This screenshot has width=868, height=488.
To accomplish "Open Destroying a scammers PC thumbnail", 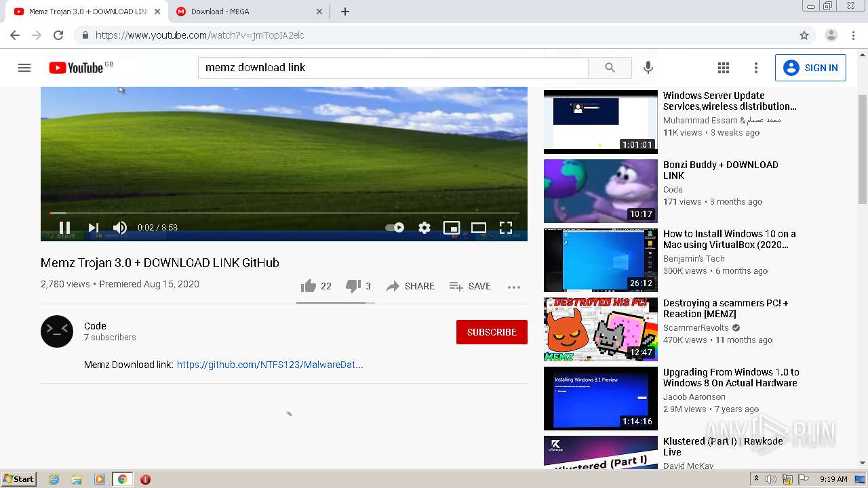I will [x=601, y=329].
